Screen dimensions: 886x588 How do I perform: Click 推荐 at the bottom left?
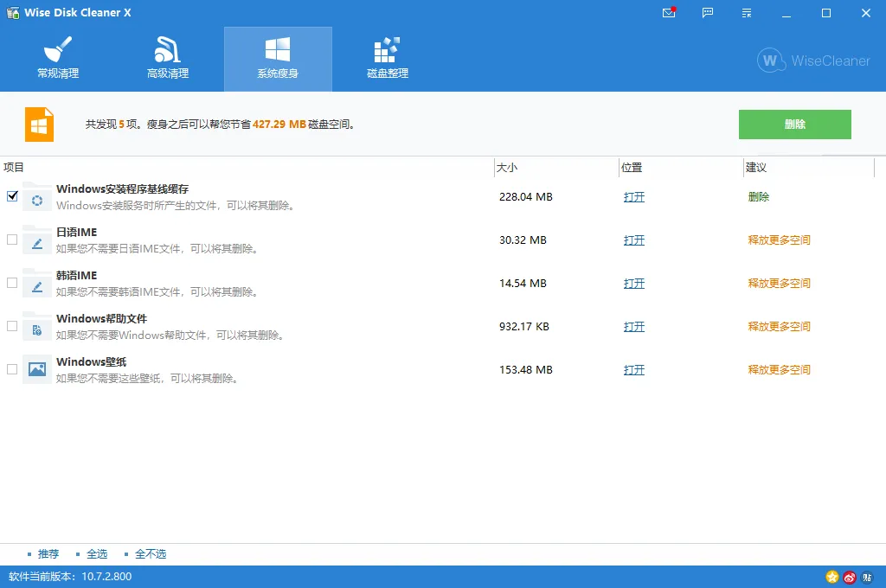(x=48, y=553)
